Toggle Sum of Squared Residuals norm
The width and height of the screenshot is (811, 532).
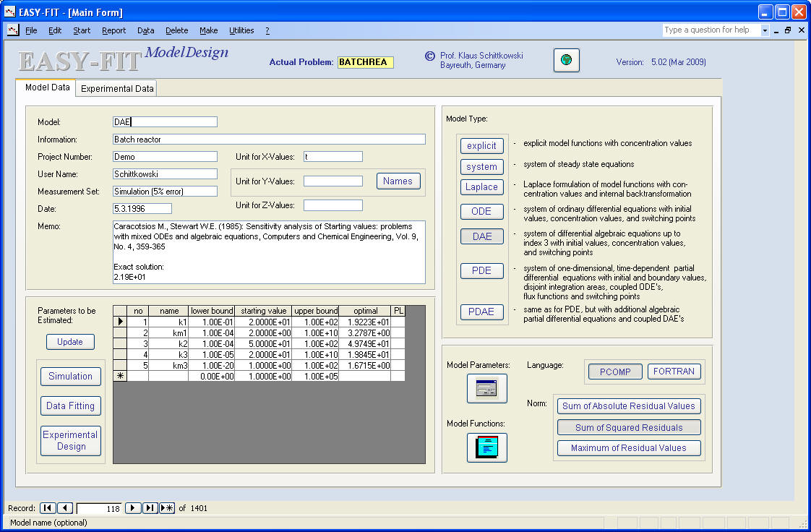(628, 427)
